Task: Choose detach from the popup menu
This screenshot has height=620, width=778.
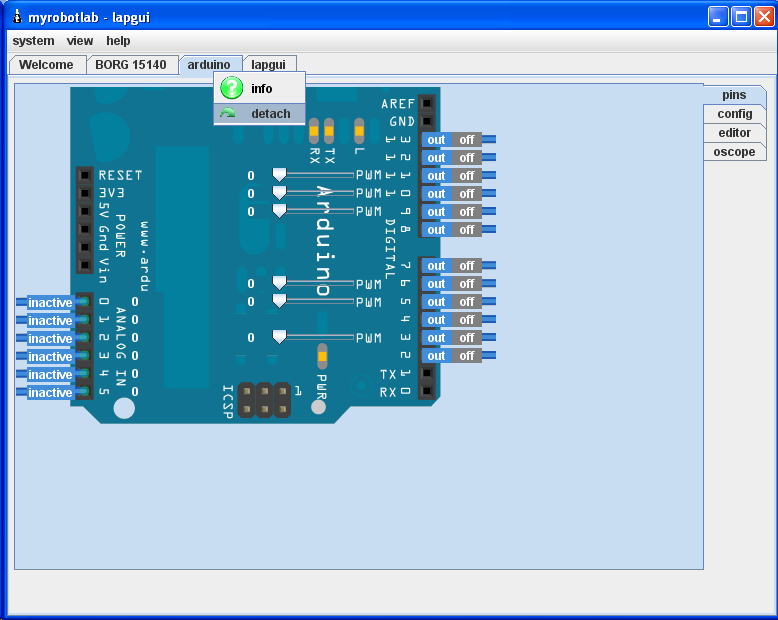Action: (259, 114)
